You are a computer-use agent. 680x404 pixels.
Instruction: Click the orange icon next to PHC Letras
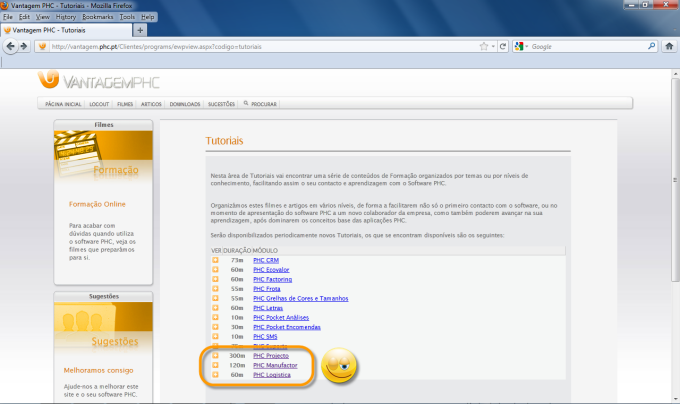pos(215,307)
